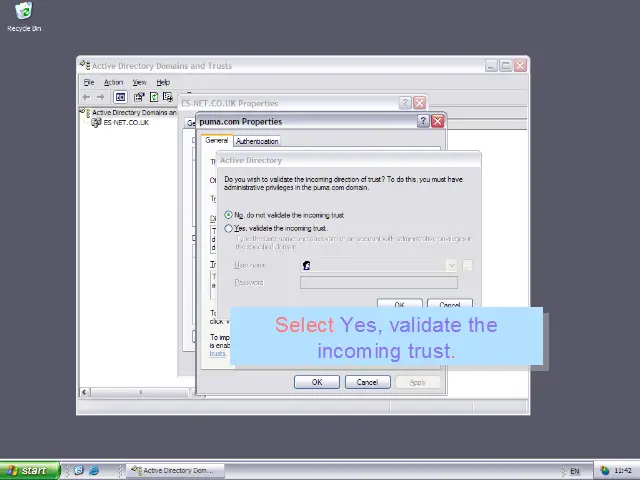This screenshot has width=640, height=480.
Task: Click the EN language indicator in taskbar
Action: pyautogui.click(x=575, y=471)
